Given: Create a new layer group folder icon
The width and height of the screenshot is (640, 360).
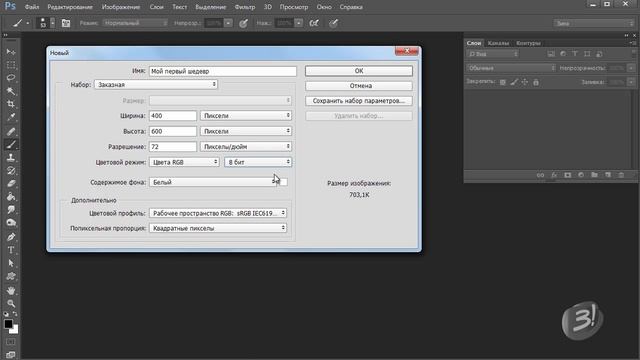Looking at the screenshot, I should pos(594,175).
